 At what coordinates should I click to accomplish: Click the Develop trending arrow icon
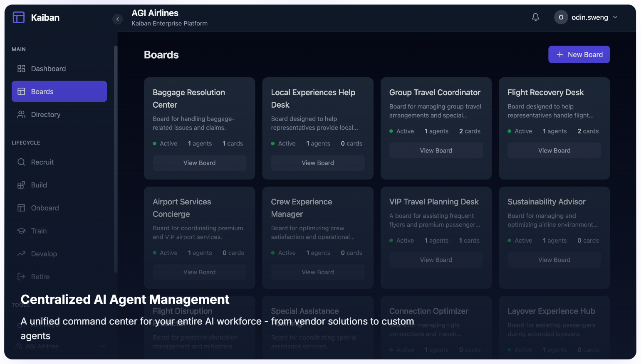point(21,254)
